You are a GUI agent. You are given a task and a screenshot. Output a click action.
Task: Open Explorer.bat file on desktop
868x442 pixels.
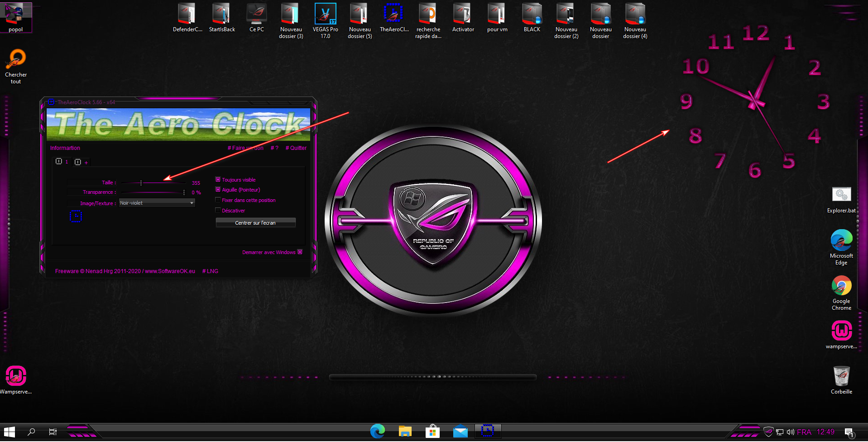(841, 199)
